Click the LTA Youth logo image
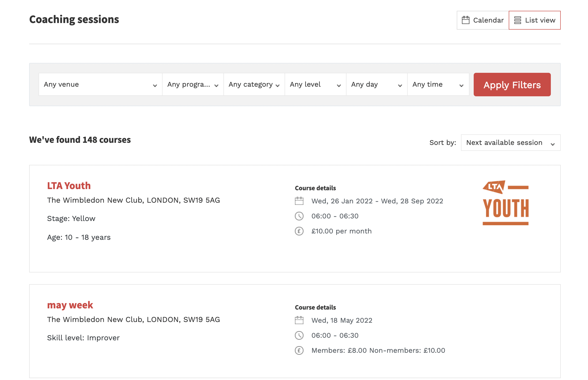 (x=505, y=203)
